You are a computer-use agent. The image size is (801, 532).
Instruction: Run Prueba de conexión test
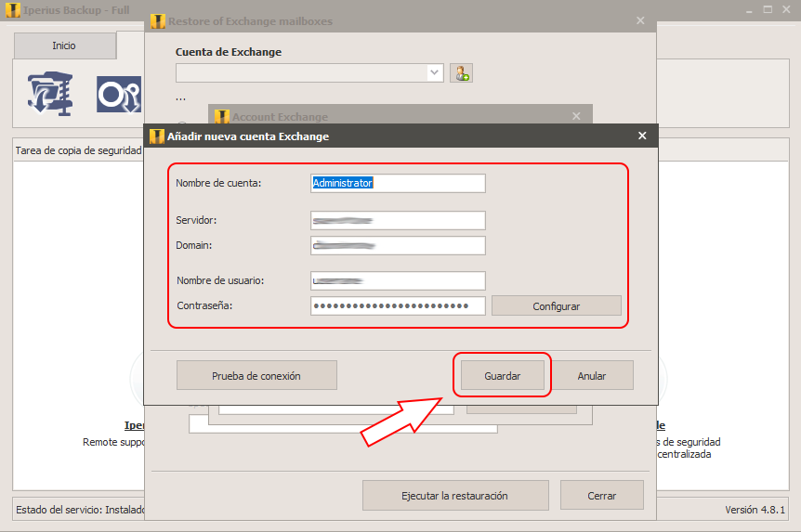pyautogui.click(x=256, y=376)
